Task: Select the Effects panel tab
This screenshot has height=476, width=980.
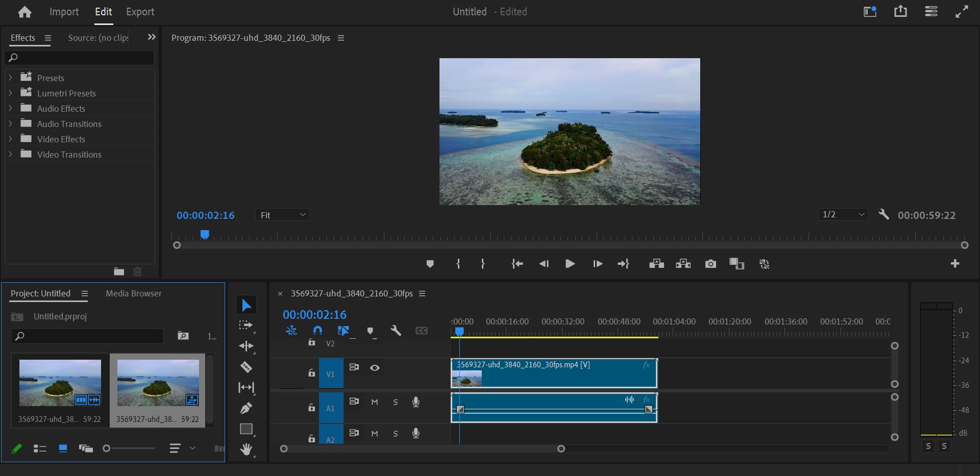Action: tap(23, 38)
